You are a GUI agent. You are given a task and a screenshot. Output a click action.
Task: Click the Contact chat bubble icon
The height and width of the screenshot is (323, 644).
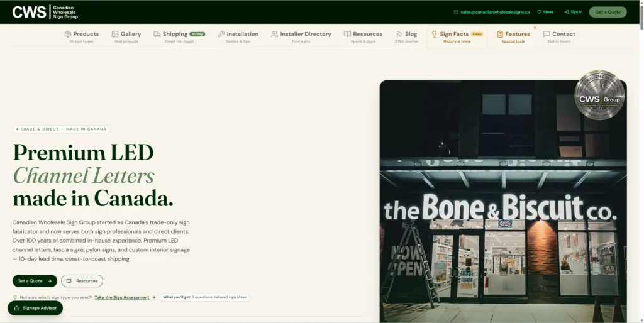pos(547,34)
